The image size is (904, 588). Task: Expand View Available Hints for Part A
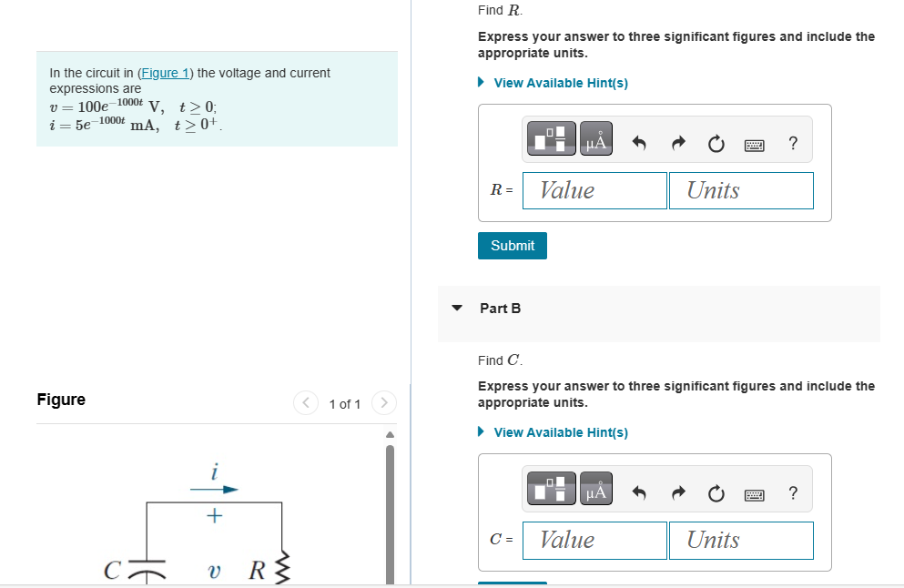point(560,83)
